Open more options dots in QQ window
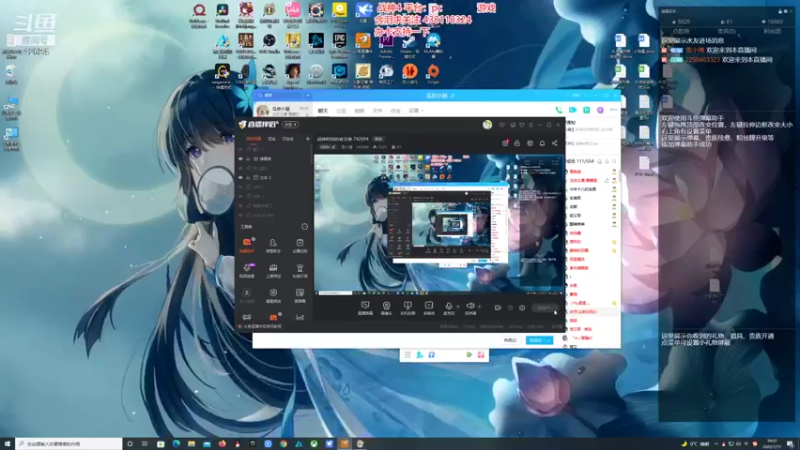The image size is (800, 450). click(613, 110)
